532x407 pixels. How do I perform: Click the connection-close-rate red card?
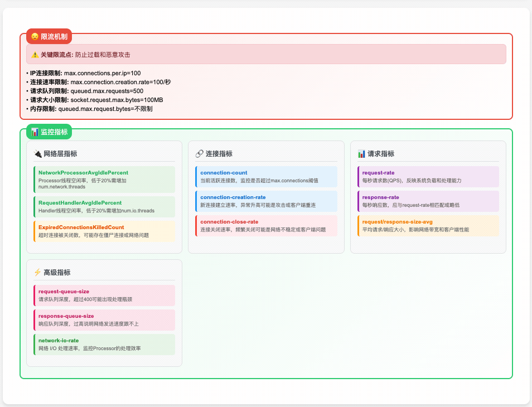coord(266,226)
